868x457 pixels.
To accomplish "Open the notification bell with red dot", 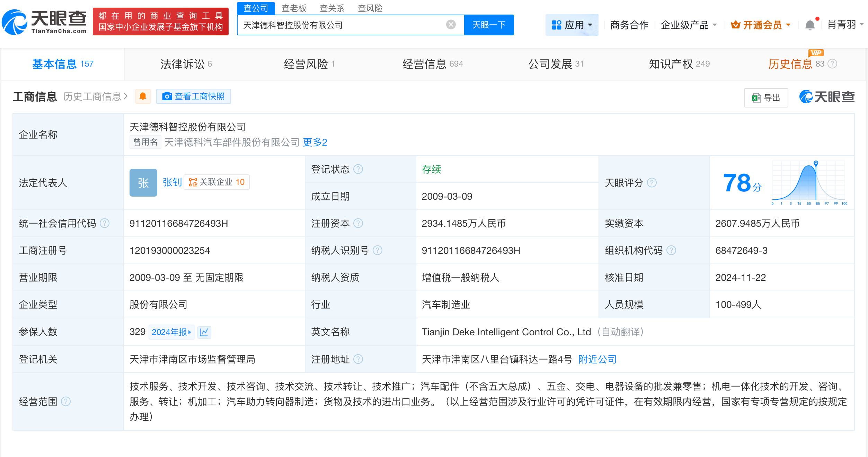I will (809, 25).
